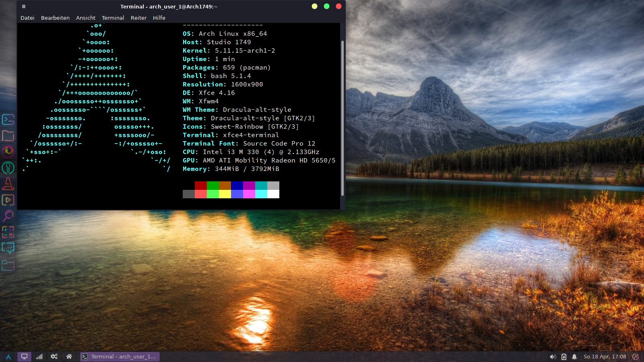The width and height of the screenshot is (644, 362).
Task: Click the 'WM: Xfwm4' line
Action: point(200,101)
